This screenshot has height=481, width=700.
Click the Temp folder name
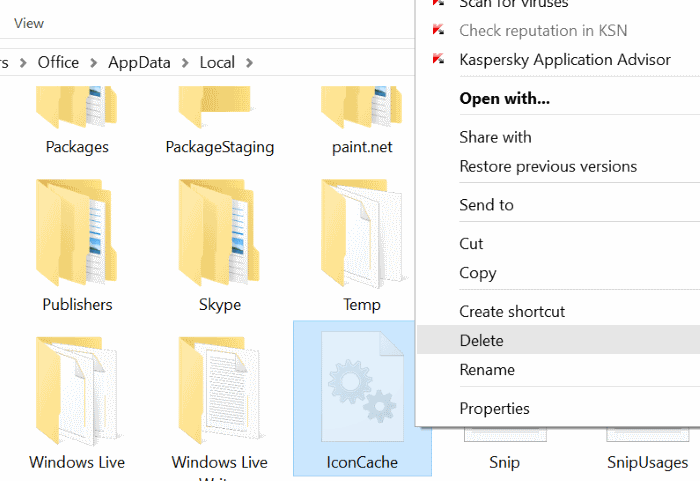point(362,305)
